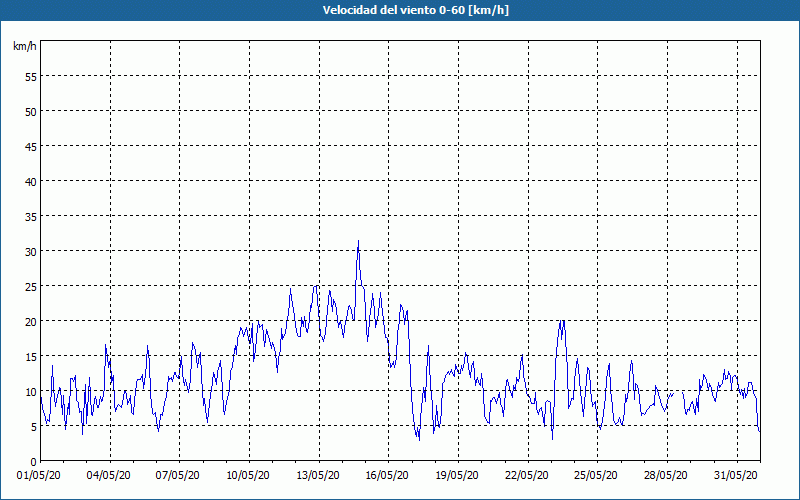
Task: Select the date label '22/05/20'
Action: point(527,475)
